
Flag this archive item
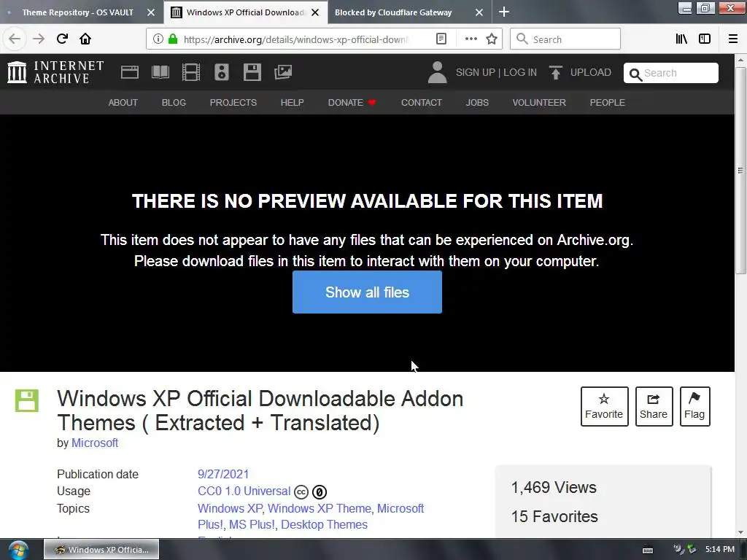point(694,406)
